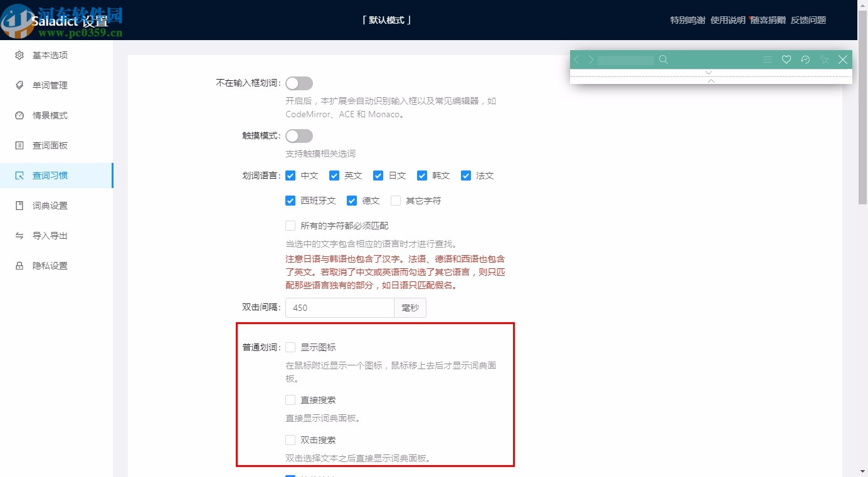Viewport: 868px width, 477px height.
Task: Click the history icon in the dictionary panel
Action: [805, 59]
